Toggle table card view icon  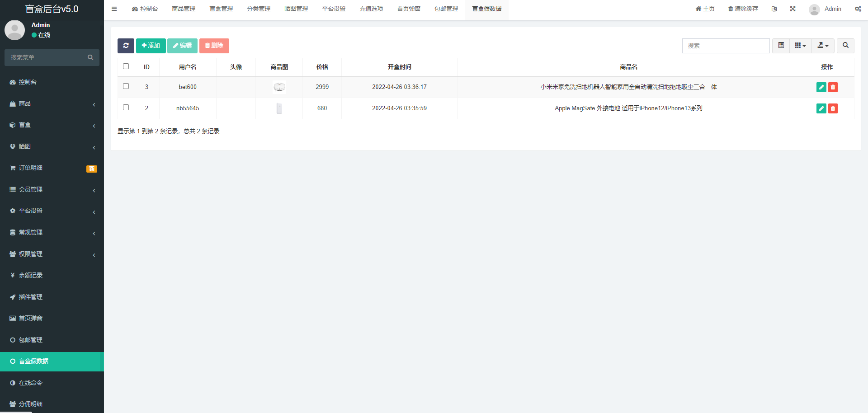781,46
